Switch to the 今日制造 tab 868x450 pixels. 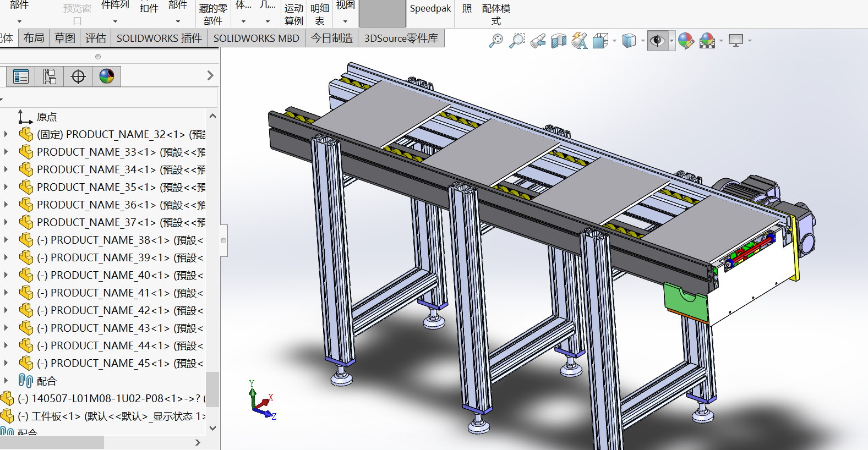tap(332, 38)
